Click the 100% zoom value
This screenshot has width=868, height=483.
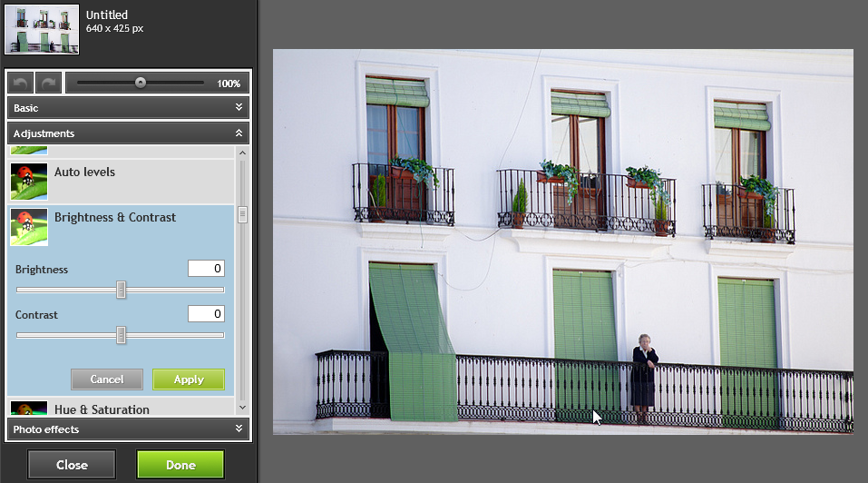click(229, 84)
